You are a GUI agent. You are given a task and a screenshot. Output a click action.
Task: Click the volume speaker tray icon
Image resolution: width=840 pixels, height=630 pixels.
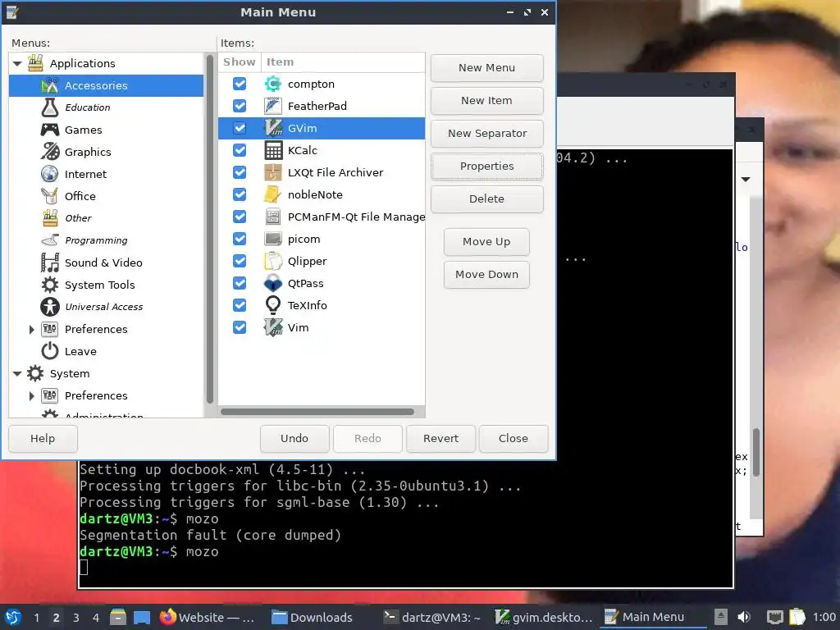click(x=743, y=617)
